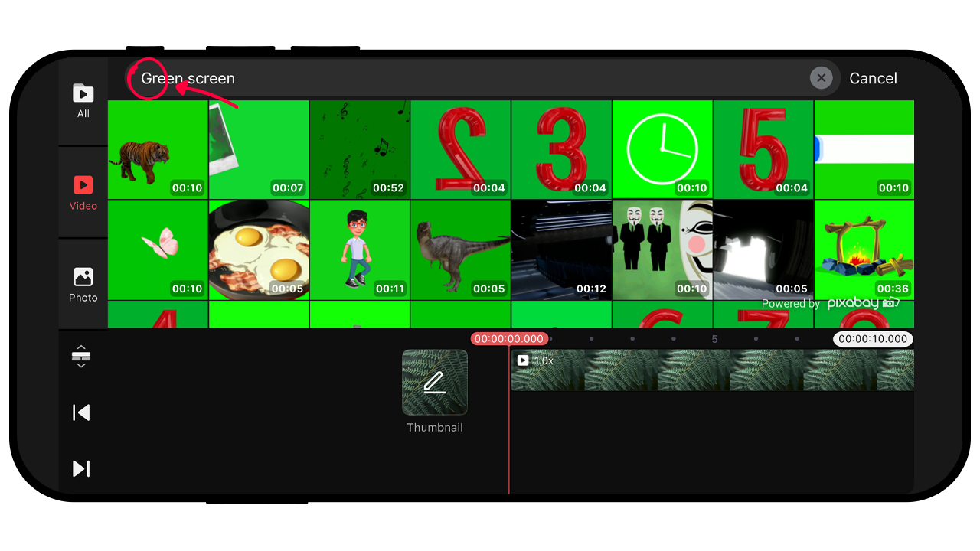The width and height of the screenshot is (980, 551).
Task: Click the 1.0x speed label on clip
Action: 544,360
